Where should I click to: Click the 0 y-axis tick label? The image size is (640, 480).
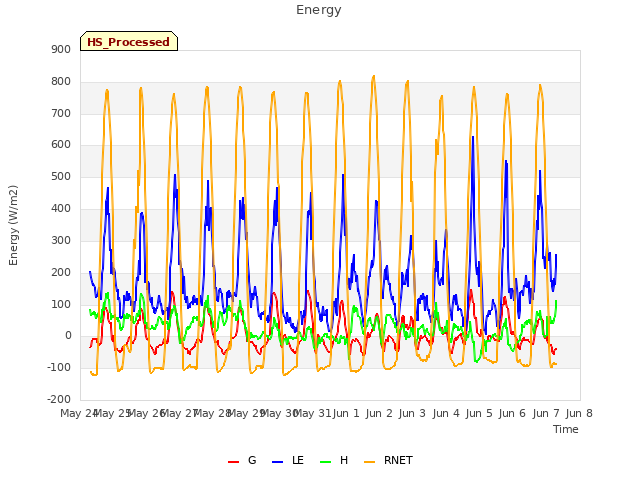pyautogui.click(x=68, y=336)
